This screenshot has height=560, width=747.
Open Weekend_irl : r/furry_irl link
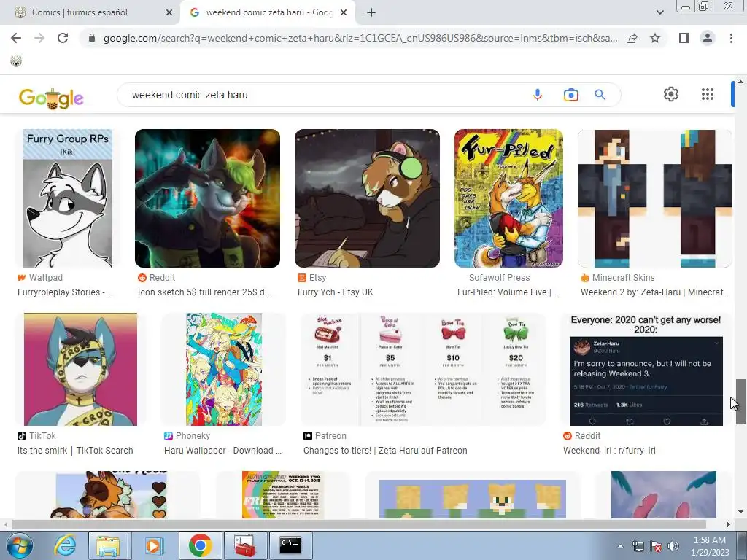(609, 451)
